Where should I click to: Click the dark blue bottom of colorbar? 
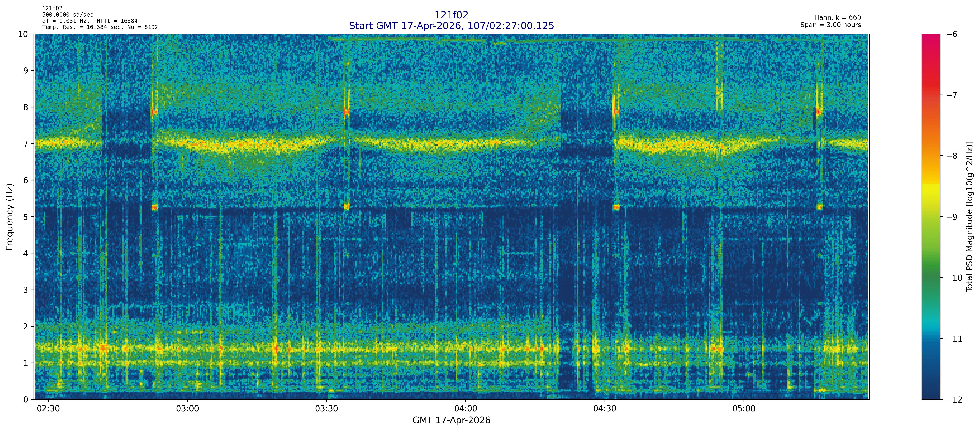(931, 392)
